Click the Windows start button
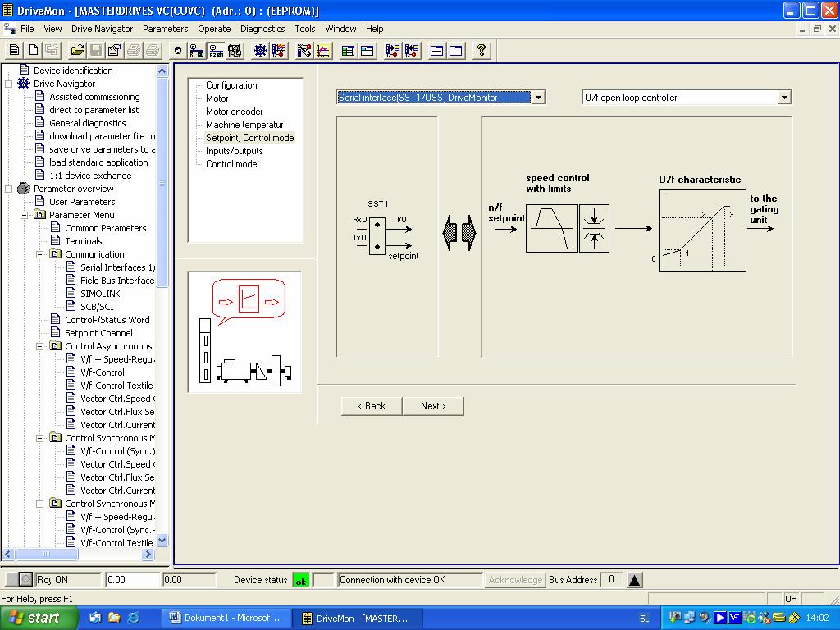 click(x=39, y=618)
